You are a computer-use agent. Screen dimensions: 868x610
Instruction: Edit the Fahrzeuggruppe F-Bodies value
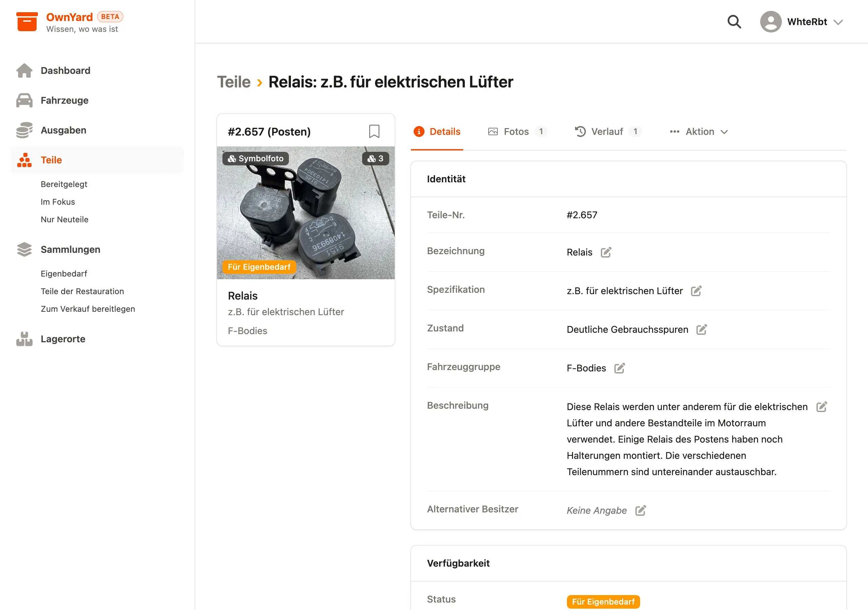[x=619, y=368]
